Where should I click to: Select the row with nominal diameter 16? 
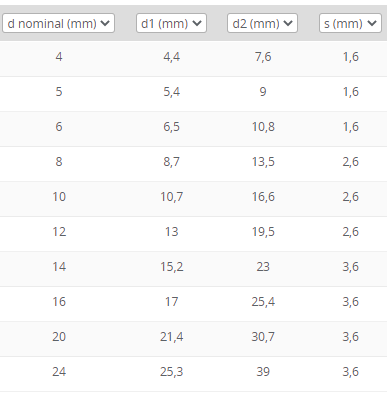(193, 304)
